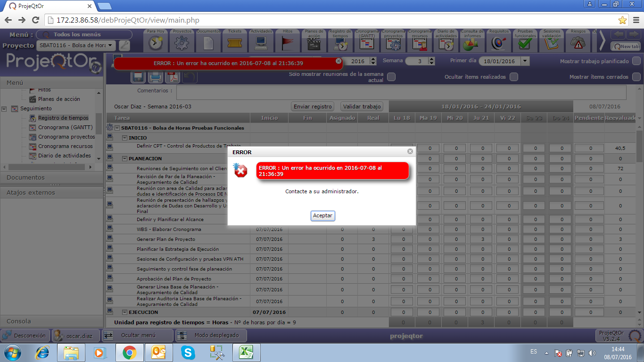The width and height of the screenshot is (644, 362).
Task: Click the save floppy disk icon
Action: point(139,77)
